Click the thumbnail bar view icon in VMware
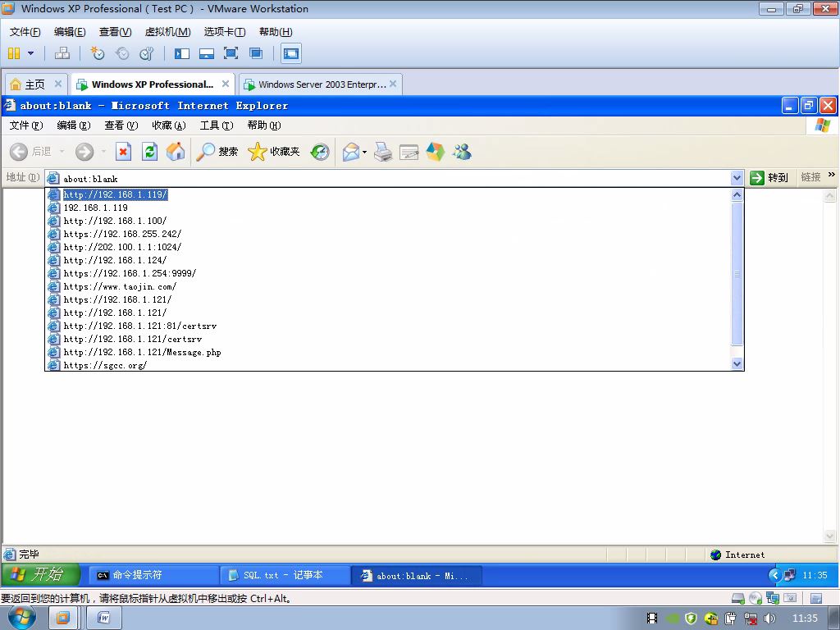840x630 pixels. click(206, 53)
